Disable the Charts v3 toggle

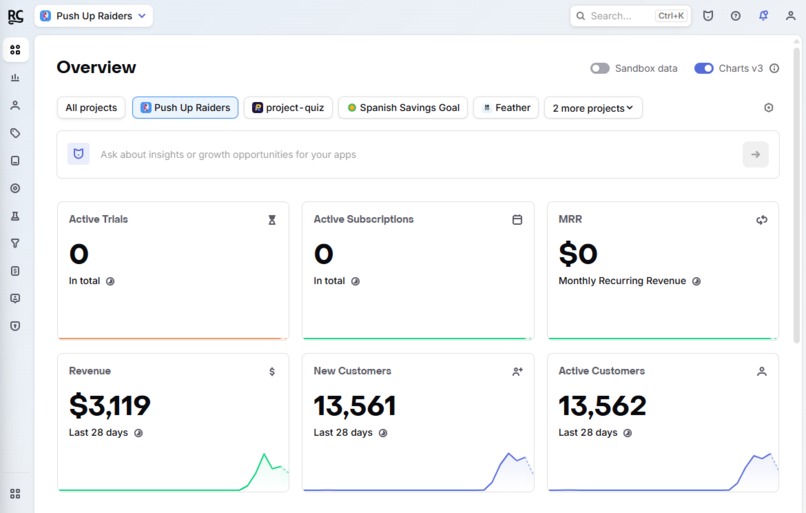pyautogui.click(x=704, y=68)
